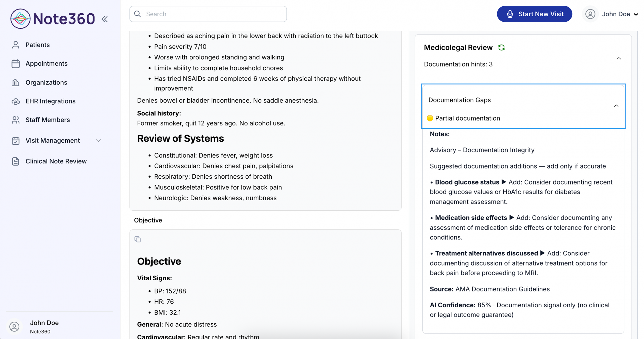Click the Appointments calendar icon
Screen dimensions: 644x339
coord(16,63)
